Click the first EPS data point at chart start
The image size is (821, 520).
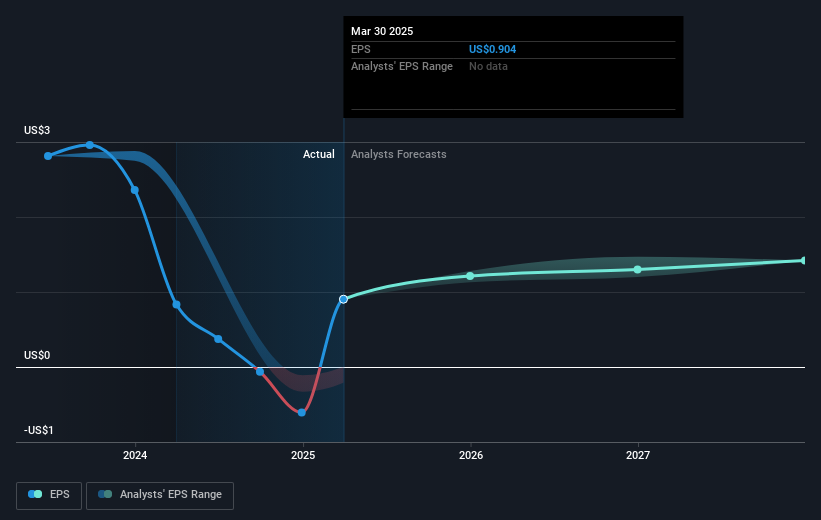(x=48, y=156)
